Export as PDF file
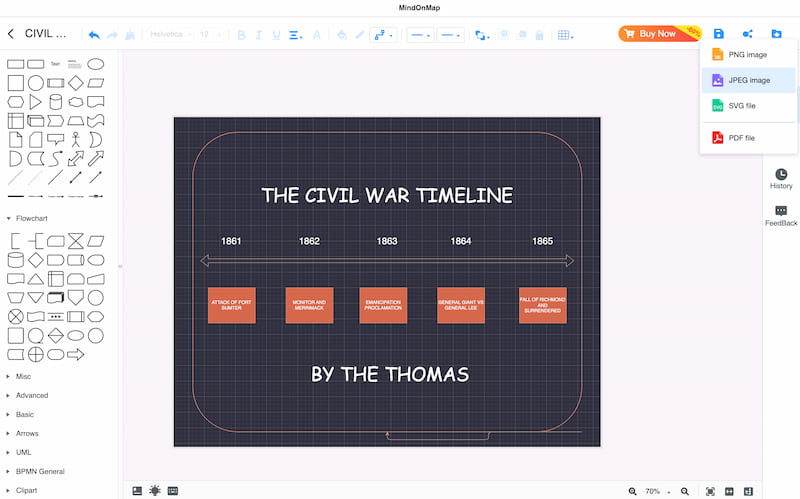 748,138
